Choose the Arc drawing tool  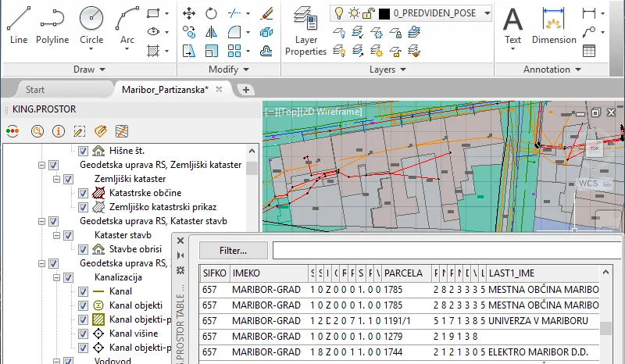[x=127, y=23]
